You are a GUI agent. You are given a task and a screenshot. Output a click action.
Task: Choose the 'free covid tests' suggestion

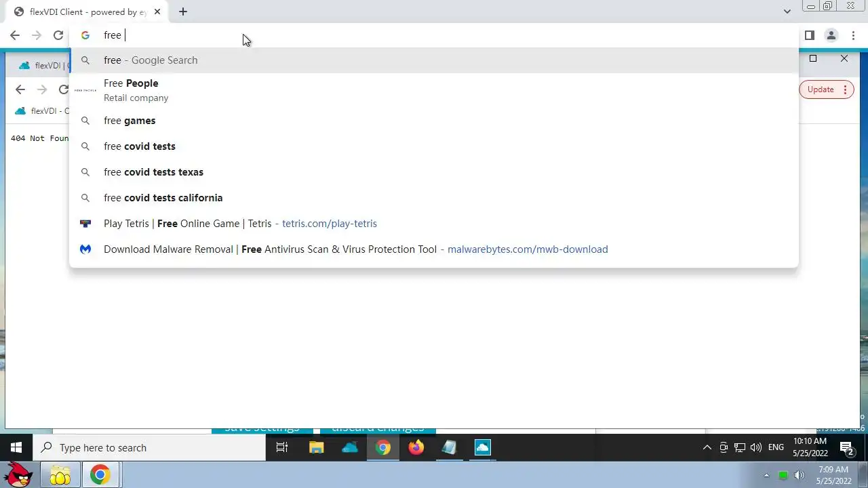point(434,146)
